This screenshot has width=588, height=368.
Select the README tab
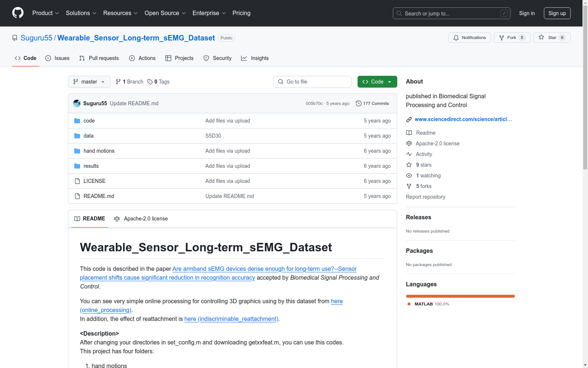tap(90, 219)
